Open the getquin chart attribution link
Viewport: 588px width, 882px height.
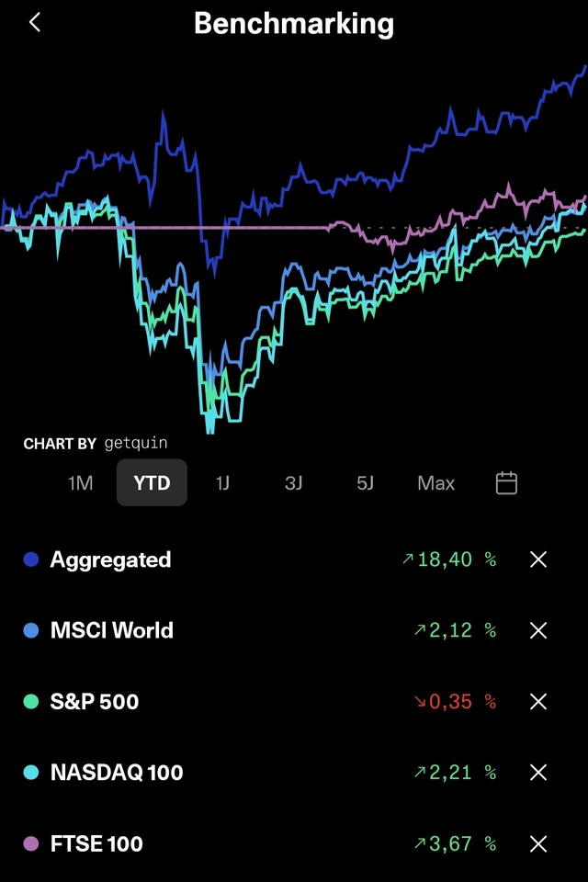[135, 444]
